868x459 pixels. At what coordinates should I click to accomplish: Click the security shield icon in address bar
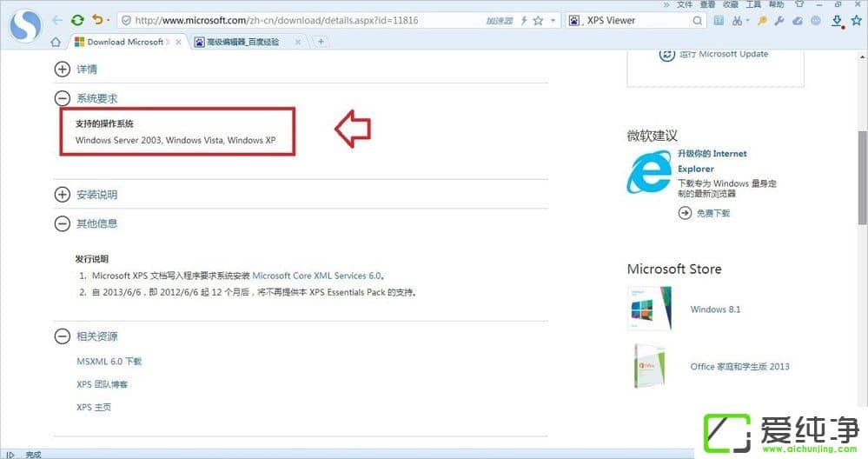coord(126,21)
